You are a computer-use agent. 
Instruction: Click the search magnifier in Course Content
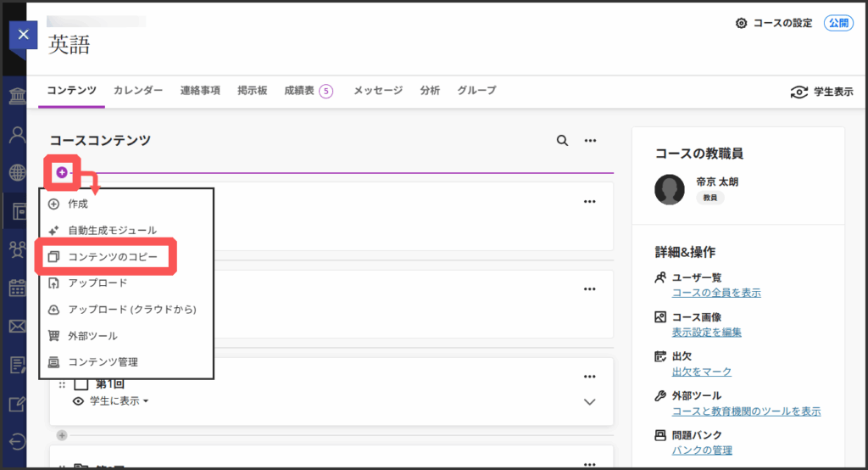(x=562, y=141)
